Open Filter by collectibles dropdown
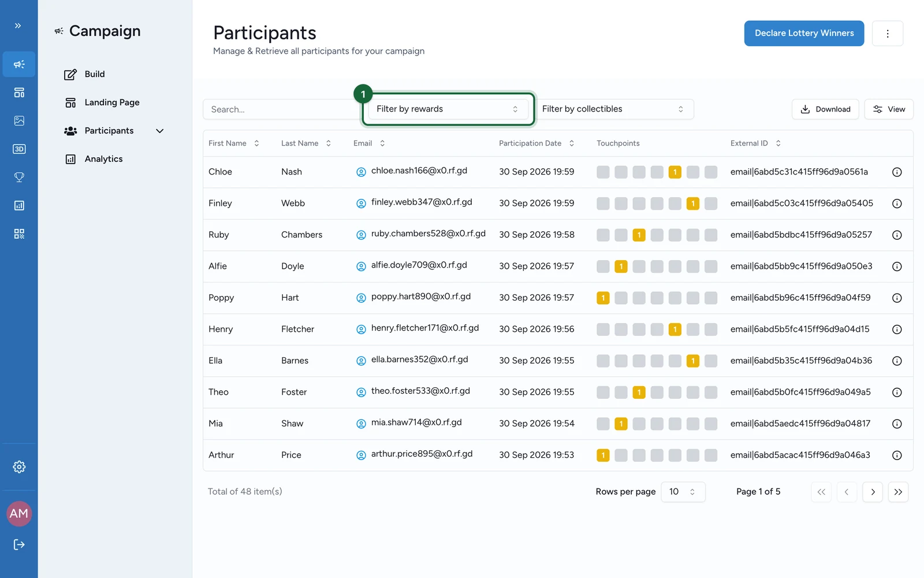The width and height of the screenshot is (924, 578). click(614, 109)
